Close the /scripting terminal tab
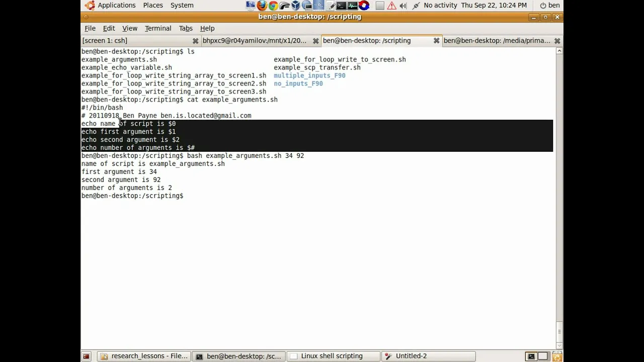Screen dimensions: 644x362 (x=436, y=41)
